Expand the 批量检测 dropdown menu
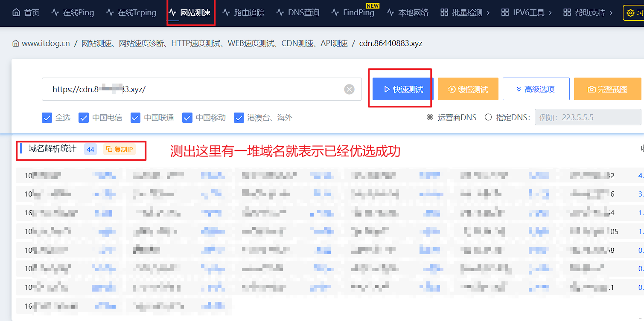This screenshot has width=644, height=321. tap(465, 13)
